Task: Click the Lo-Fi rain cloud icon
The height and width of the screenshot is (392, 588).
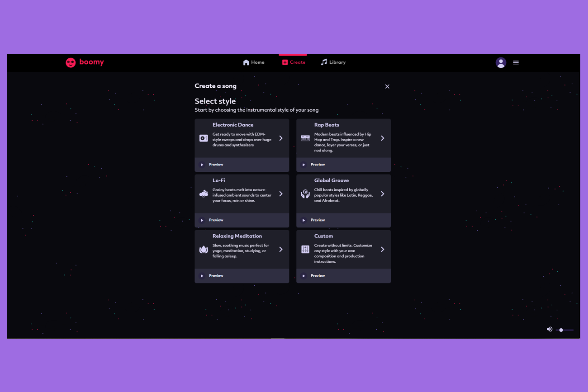Action: pos(204,194)
